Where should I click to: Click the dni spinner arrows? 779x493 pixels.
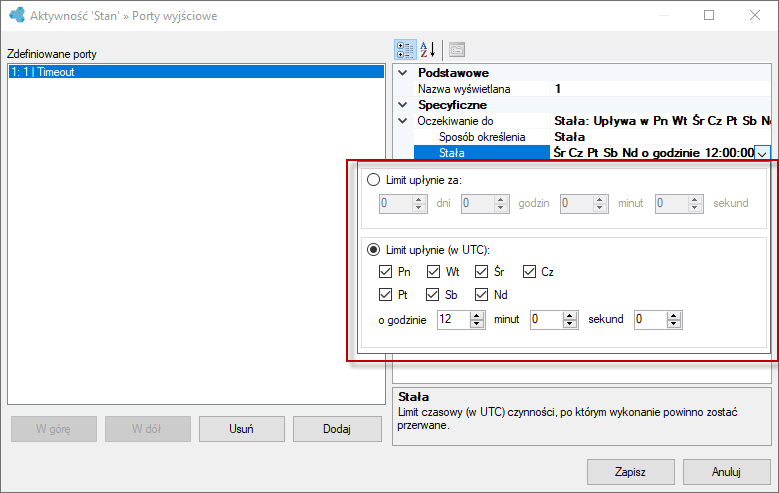pos(419,203)
